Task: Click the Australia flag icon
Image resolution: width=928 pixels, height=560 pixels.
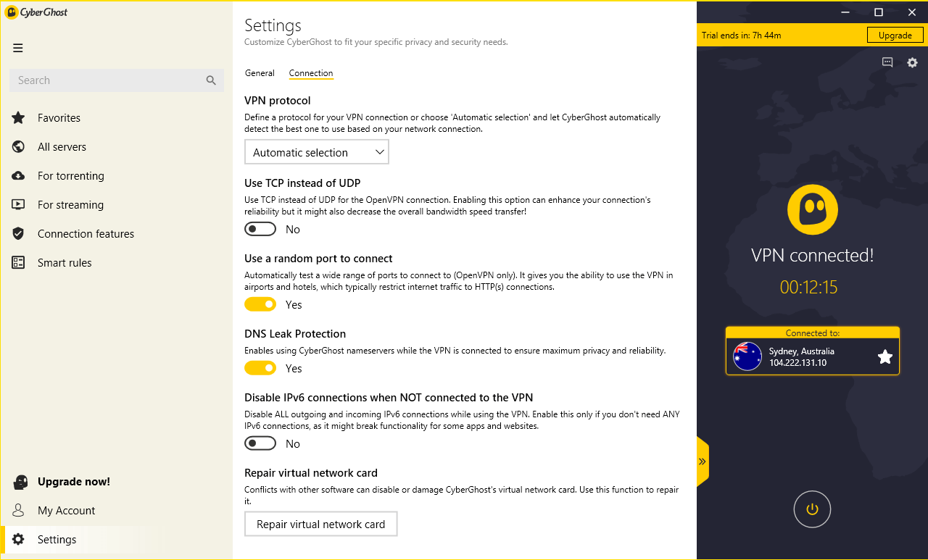Action: tap(747, 356)
